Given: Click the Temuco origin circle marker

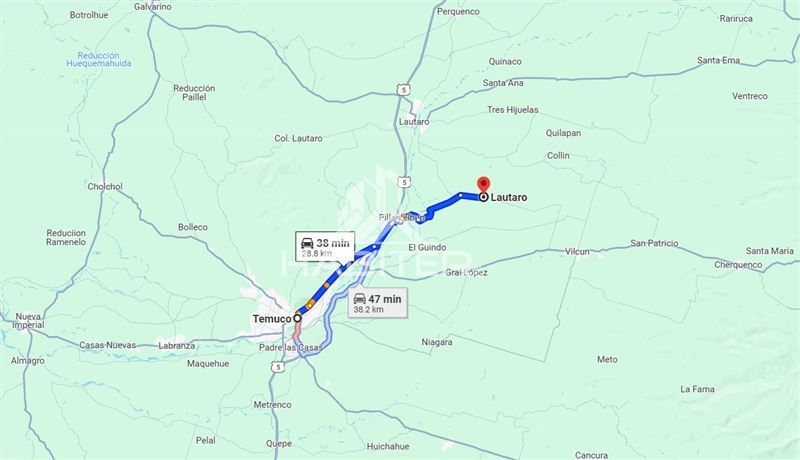Looking at the screenshot, I should (297, 318).
